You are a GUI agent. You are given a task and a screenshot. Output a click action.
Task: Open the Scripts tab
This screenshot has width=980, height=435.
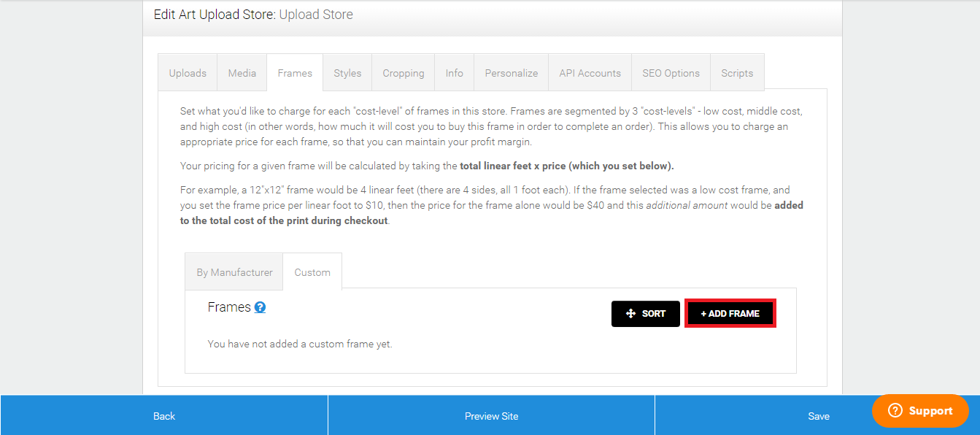coord(737,73)
